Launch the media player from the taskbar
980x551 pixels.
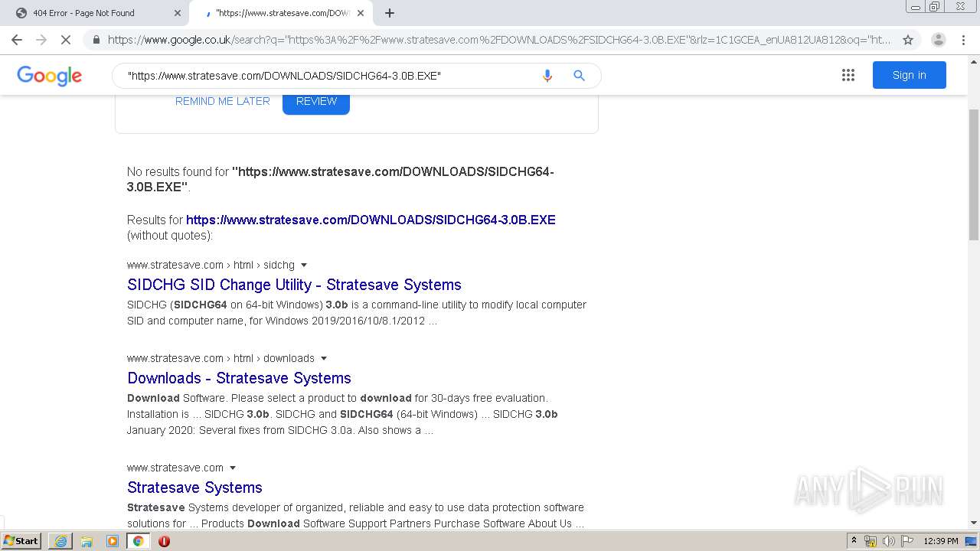[113, 541]
